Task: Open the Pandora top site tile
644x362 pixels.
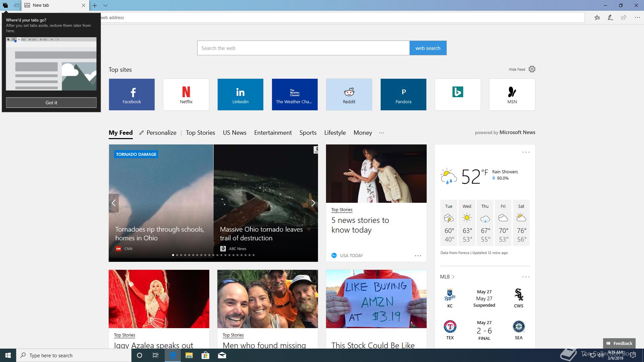Action: pyautogui.click(x=404, y=95)
